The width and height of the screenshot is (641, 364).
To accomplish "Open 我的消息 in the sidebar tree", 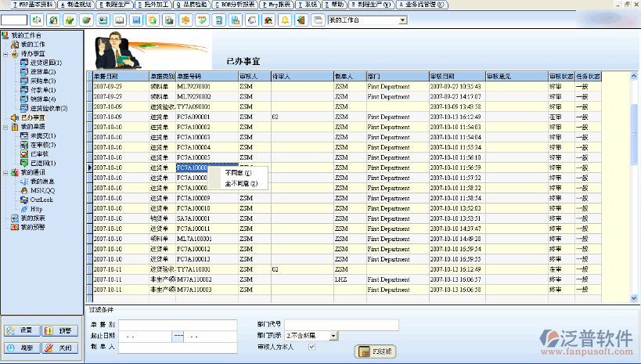I will pyautogui.click(x=42, y=181).
